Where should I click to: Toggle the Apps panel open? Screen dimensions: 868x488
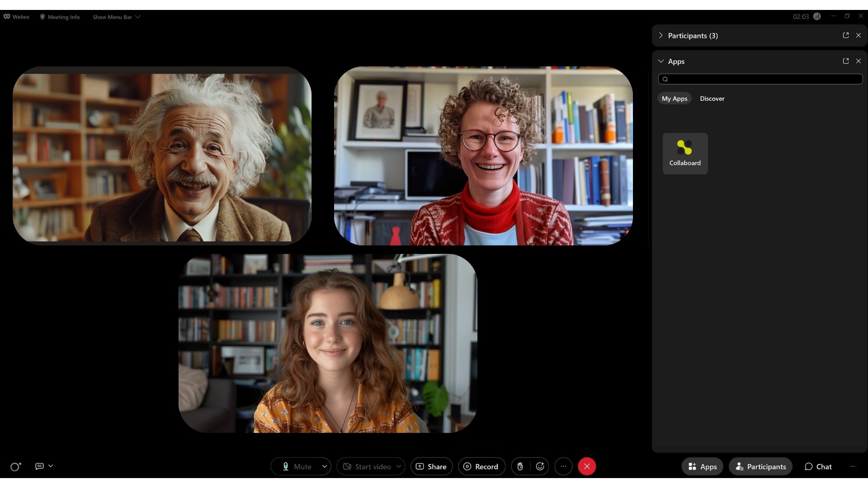click(702, 466)
